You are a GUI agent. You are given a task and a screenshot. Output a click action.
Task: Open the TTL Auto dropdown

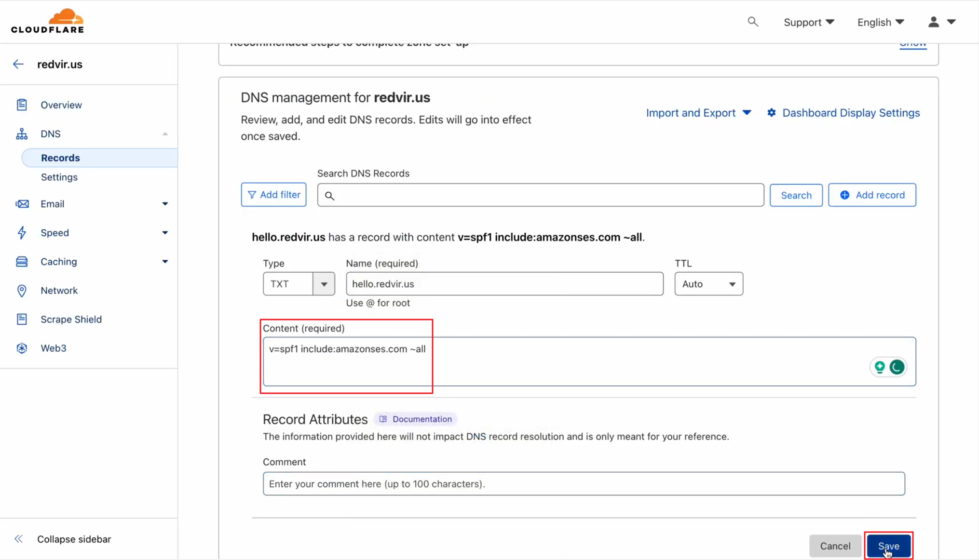tap(708, 284)
